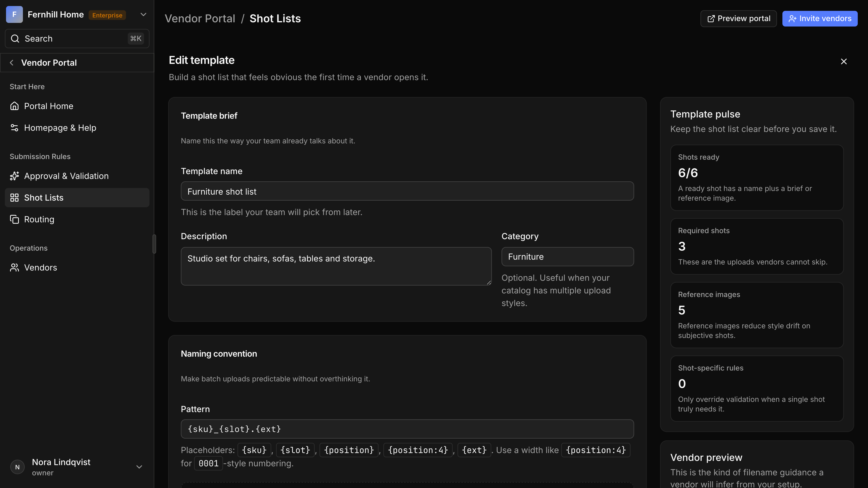Click the 0001 numbering example chip
Screen dimensions: 868x488
(x=209, y=463)
